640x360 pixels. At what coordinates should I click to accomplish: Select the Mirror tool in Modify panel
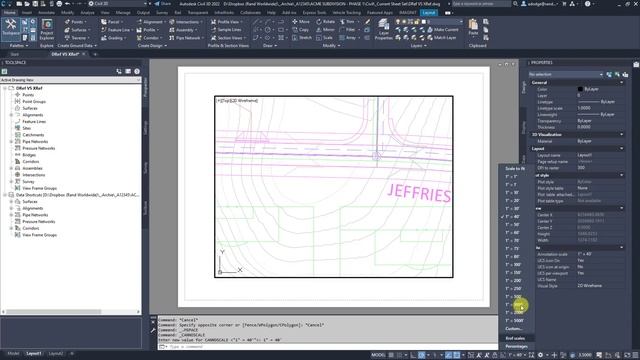point(325,30)
